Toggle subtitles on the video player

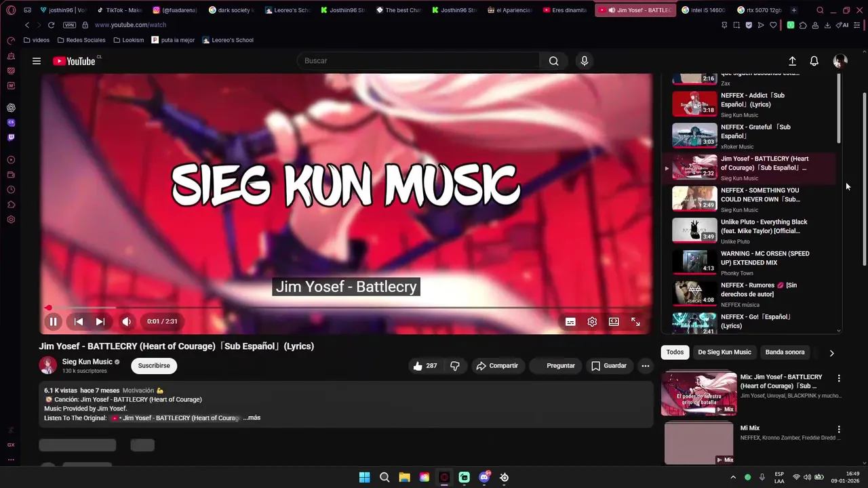[570, 322]
